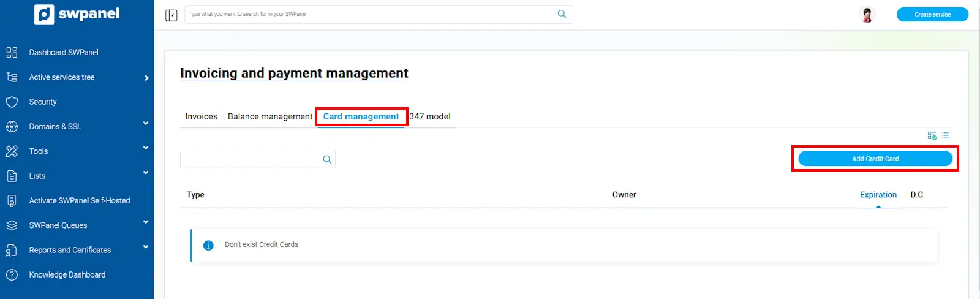Click the magnifier in card filter field
Screen dimensions: 980x299
pos(327,159)
